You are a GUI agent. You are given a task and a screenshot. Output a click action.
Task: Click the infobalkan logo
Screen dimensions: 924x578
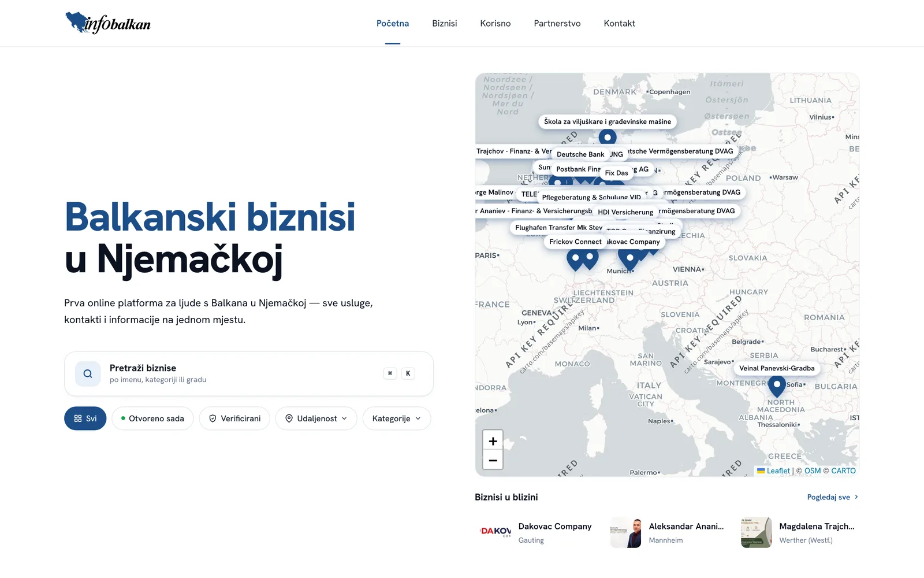(108, 23)
